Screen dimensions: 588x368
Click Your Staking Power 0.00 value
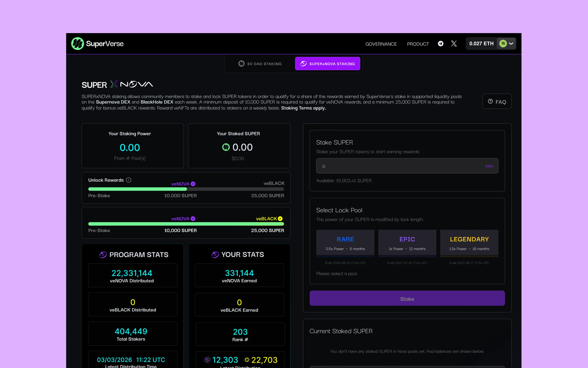pyautogui.click(x=130, y=147)
